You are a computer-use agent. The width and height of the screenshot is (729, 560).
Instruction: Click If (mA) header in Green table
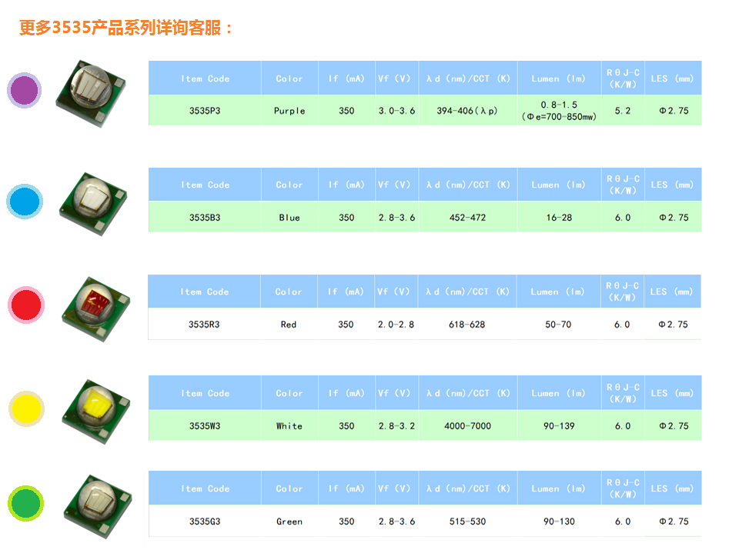(346, 488)
